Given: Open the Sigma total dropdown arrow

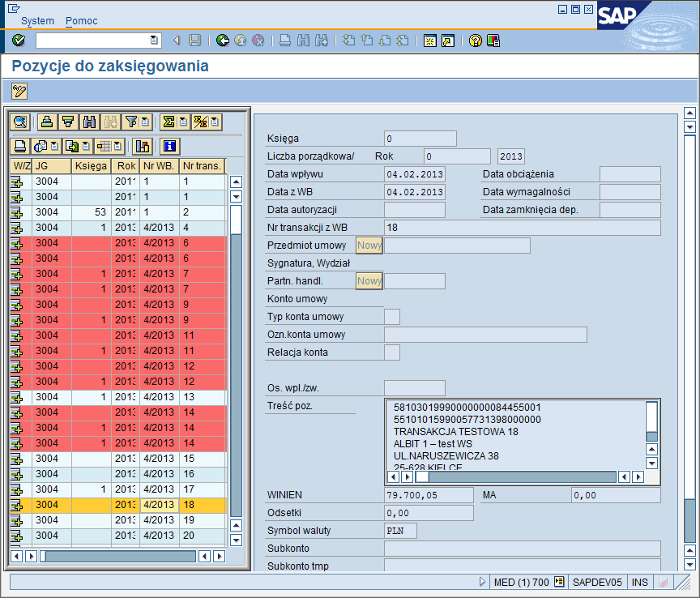Looking at the screenshot, I should tap(183, 122).
